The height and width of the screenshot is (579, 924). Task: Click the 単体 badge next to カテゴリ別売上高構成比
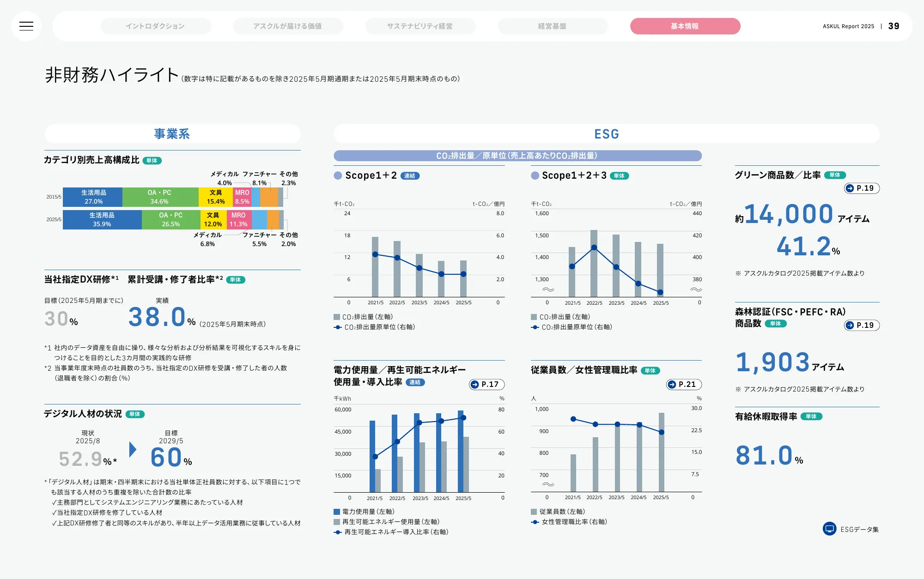(x=152, y=161)
